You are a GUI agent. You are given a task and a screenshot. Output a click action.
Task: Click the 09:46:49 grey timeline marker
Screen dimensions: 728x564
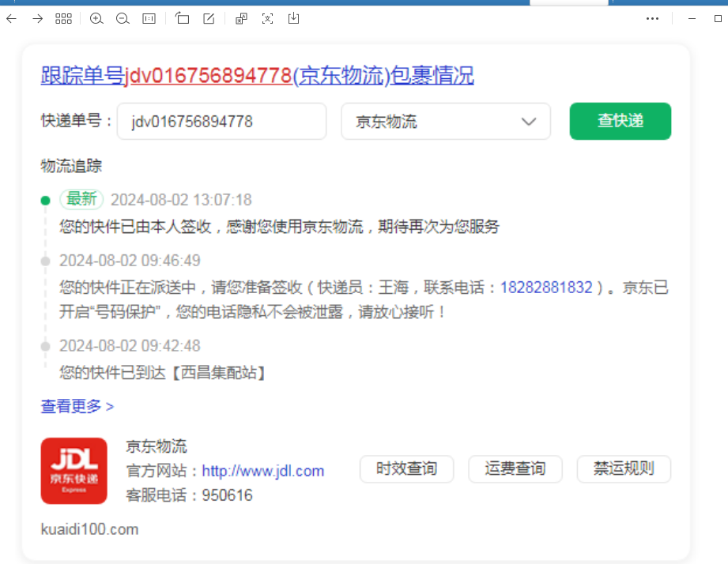click(46, 261)
